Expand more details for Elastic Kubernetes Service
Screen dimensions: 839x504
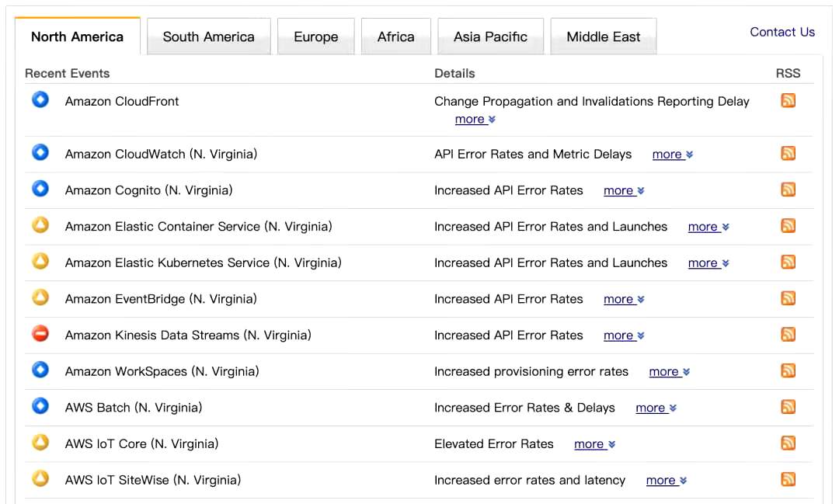point(708,263)
